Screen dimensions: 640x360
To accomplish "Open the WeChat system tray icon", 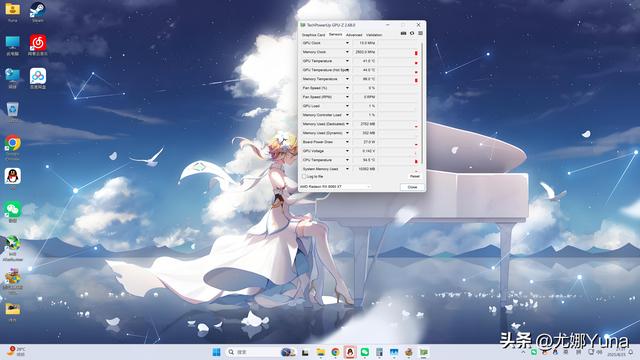I will coord(534,352).
